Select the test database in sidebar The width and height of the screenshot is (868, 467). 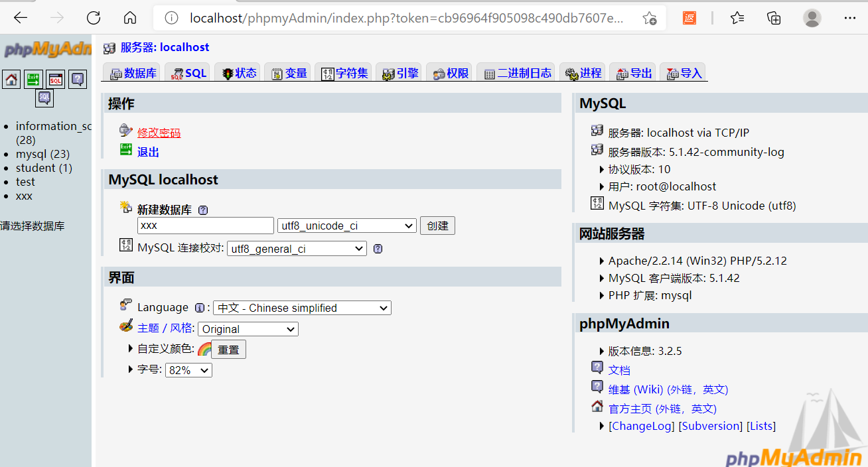(x=25, y=182)
